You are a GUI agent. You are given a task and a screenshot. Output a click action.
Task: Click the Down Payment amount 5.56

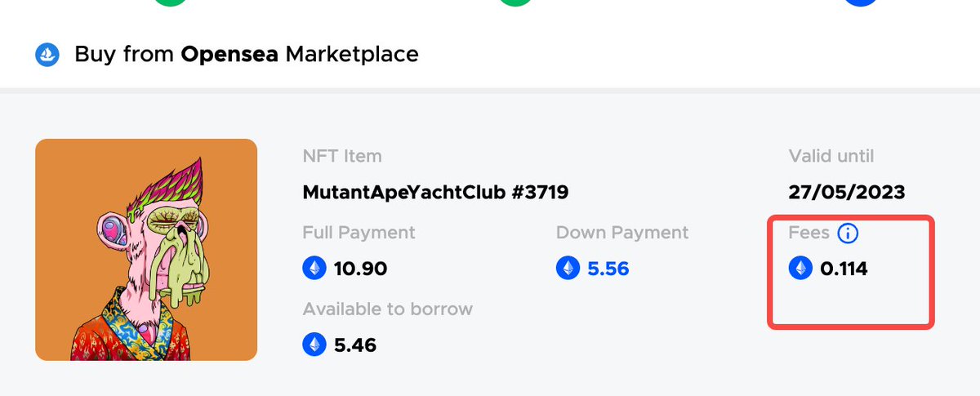[608, 269]
